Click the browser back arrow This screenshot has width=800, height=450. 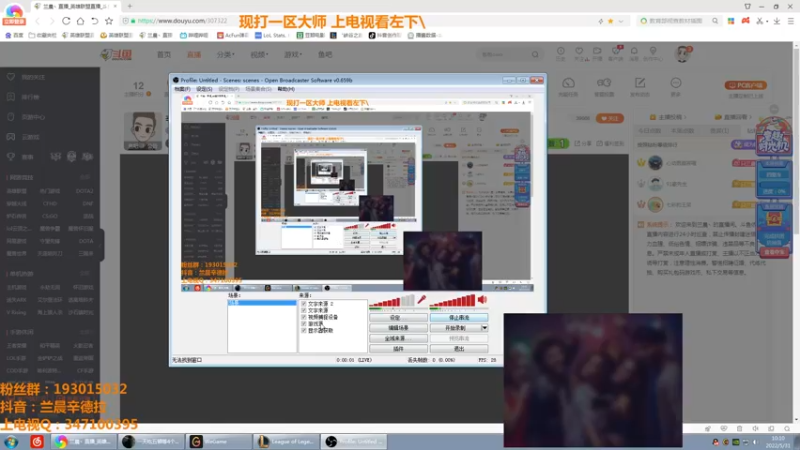pos(37,21)
